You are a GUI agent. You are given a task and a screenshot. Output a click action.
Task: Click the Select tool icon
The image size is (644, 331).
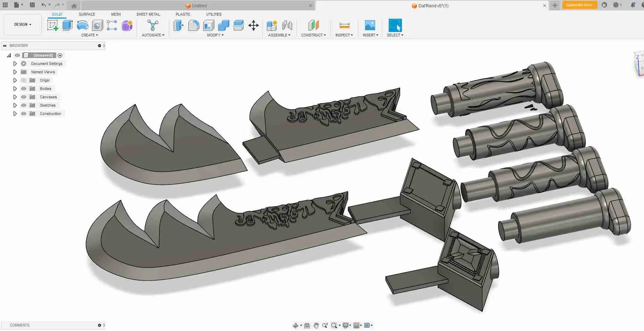coord(395,25)
